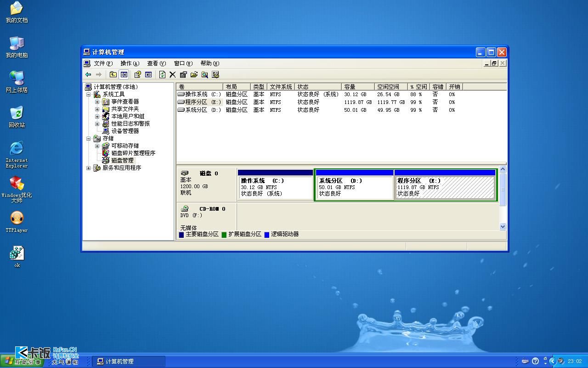Open Windows优化大师 desktop icon
This screenshot has width=588, height=368.
(17, 190)
